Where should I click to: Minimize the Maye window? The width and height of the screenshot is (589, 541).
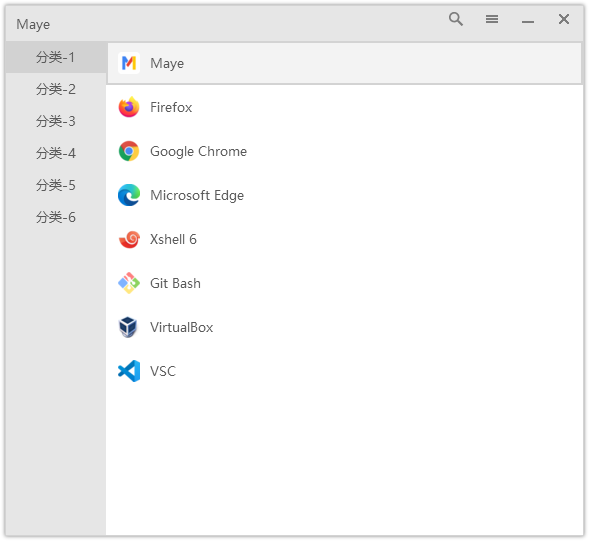tap(528, 21)
